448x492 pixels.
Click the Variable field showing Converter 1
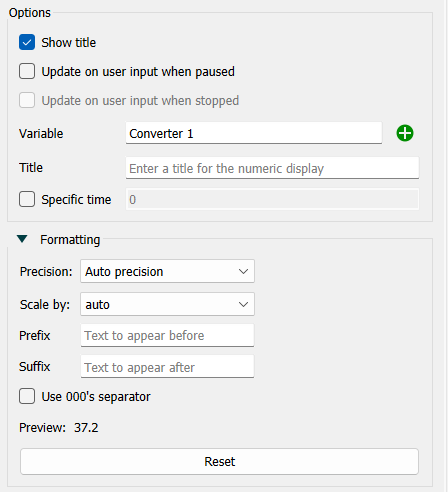coord(254,133)
